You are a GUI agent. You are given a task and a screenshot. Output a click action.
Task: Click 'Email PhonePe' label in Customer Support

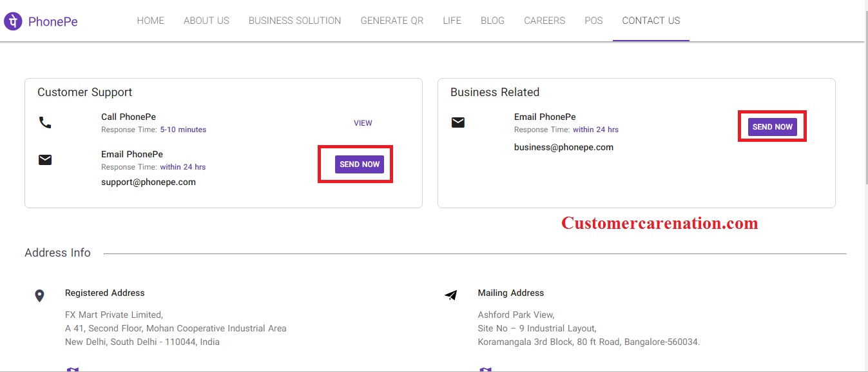coord(132,154)
